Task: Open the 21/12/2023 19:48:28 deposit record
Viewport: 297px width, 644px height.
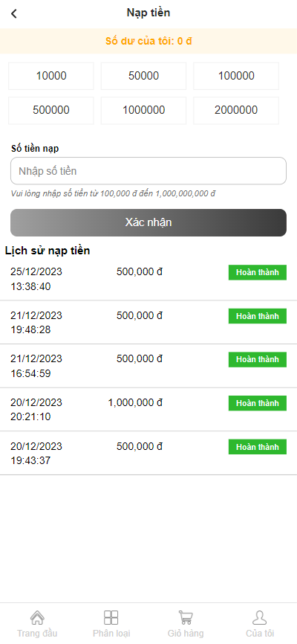Action: point(148,323)
